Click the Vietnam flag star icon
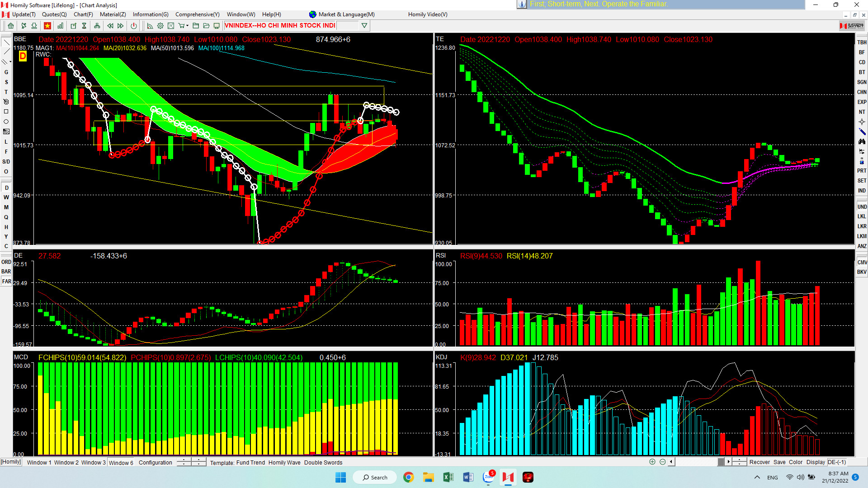The image size is (868, 488). pyautogui.click(x=47, y=26)
